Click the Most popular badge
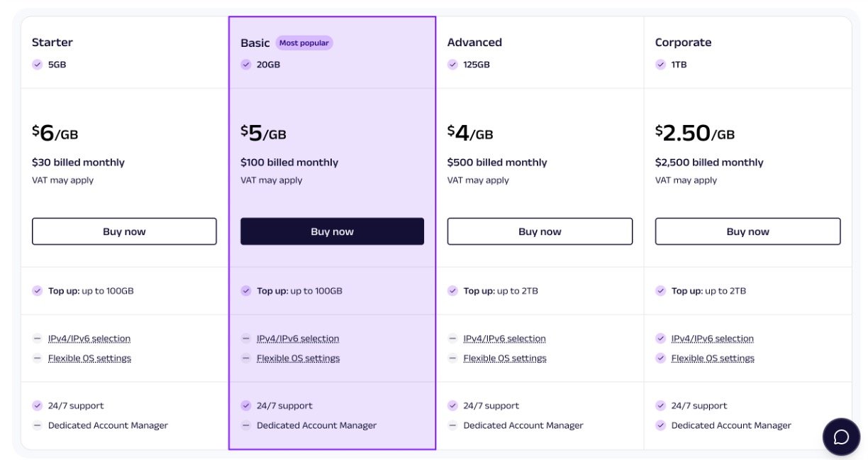The height and width of the screenshot is (460, 868). tap(304, 43)
